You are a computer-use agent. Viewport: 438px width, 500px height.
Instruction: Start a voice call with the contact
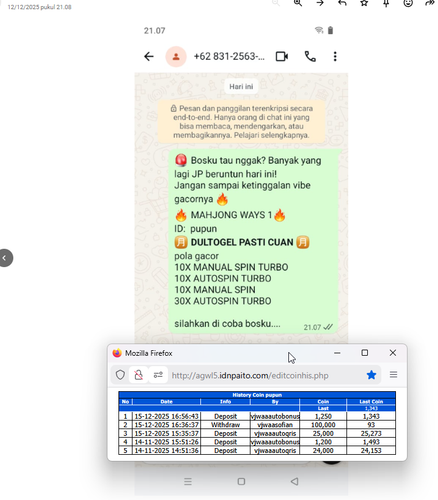coord(310,56)
